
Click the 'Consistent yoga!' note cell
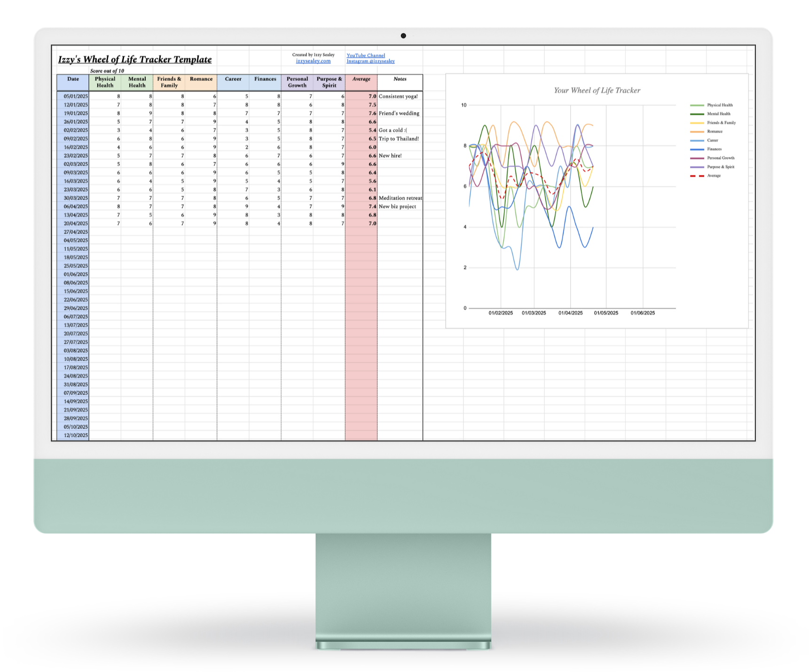pos(400,96)
